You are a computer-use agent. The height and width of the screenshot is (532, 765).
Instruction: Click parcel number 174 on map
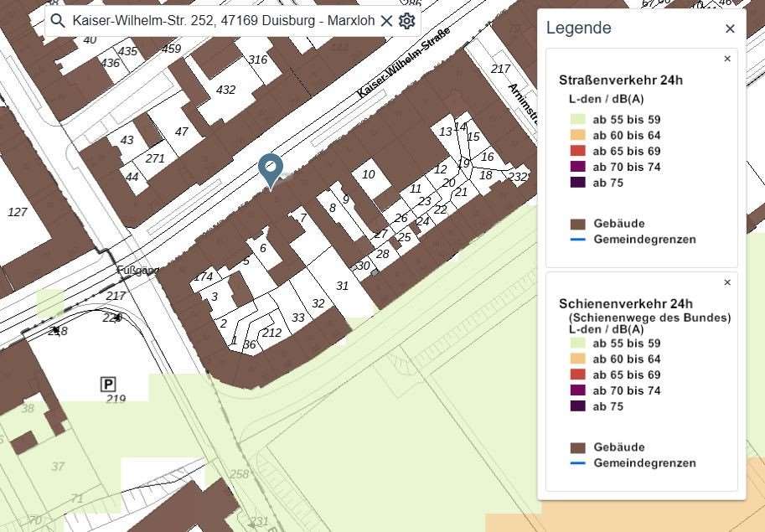204,277
